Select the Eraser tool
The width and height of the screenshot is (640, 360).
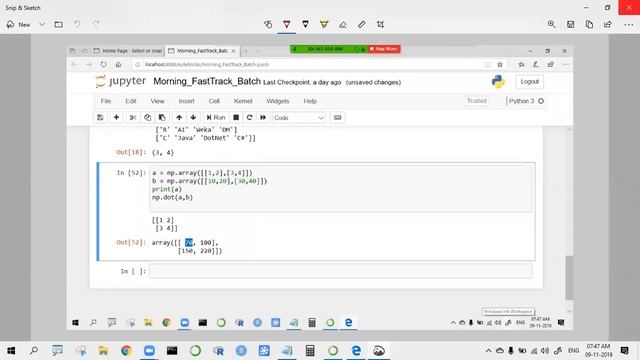point(343,24)
